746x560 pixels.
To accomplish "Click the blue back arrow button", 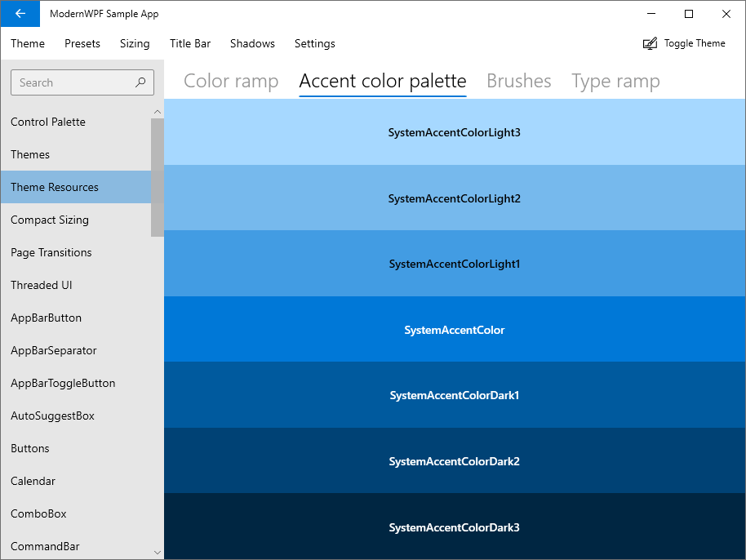I will coord(19,14).
